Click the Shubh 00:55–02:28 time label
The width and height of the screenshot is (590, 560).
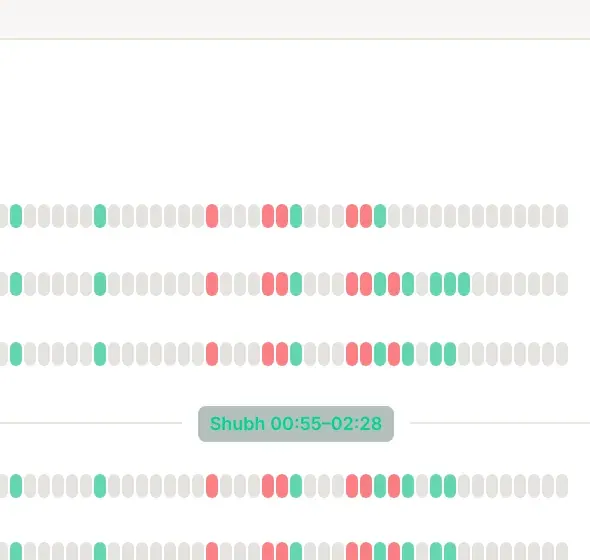[296, 424]
